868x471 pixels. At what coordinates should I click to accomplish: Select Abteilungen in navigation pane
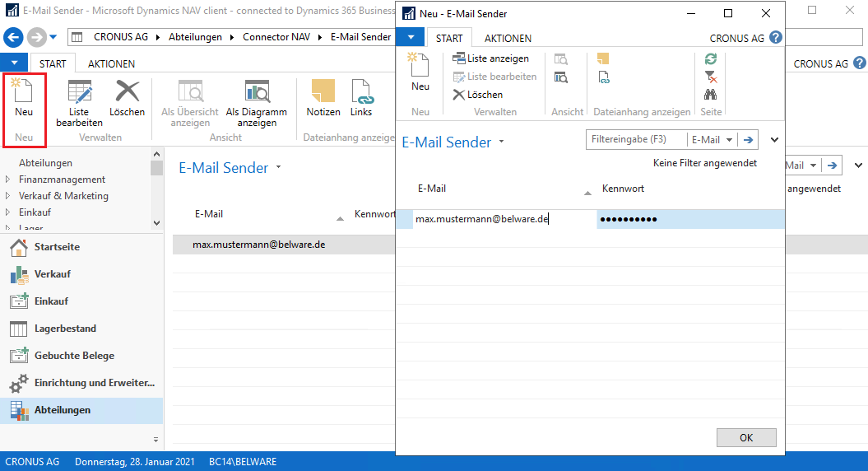(81, 411)
